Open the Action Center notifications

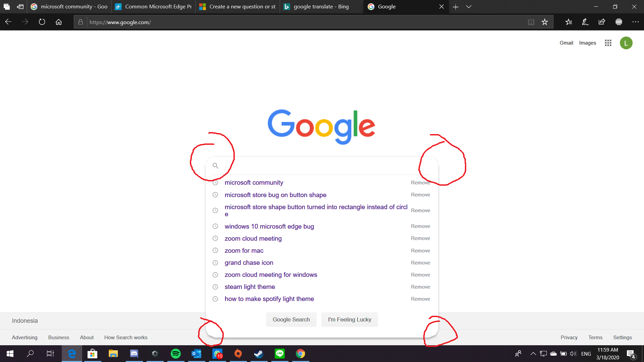point(631,354)
